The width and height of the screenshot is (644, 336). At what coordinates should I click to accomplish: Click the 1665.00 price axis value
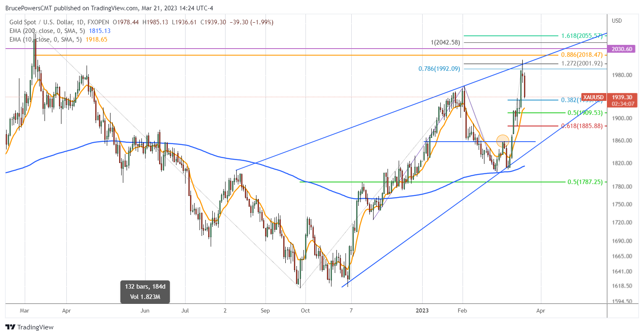622,256
